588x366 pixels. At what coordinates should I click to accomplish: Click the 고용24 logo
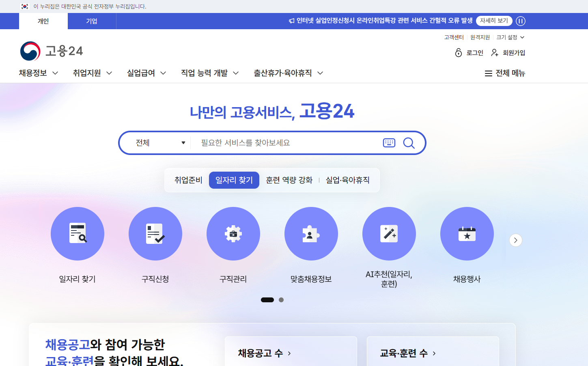point(52,51)
